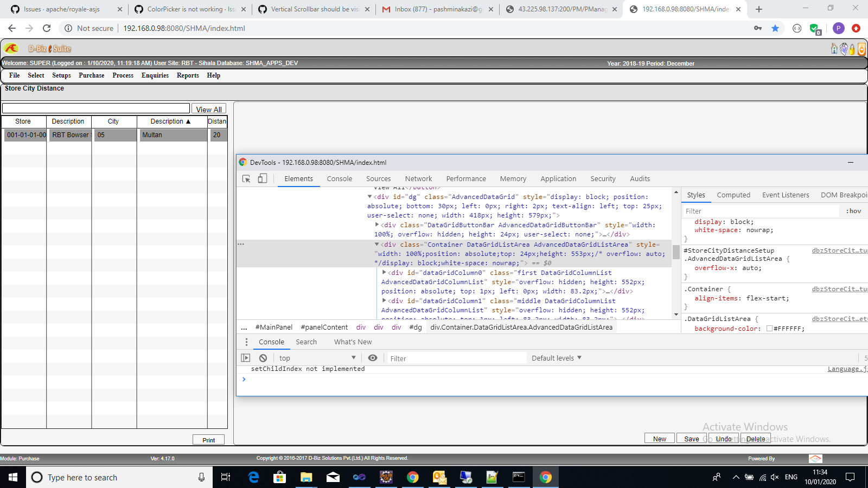868x488 pixels.
Task: Click the home icon in D-Biz header
Action: (834, 49)
